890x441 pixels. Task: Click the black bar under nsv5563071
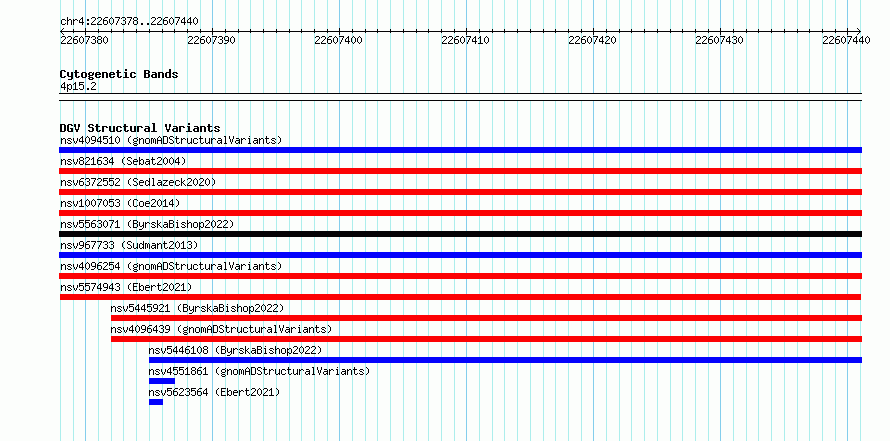click(460, 234)
